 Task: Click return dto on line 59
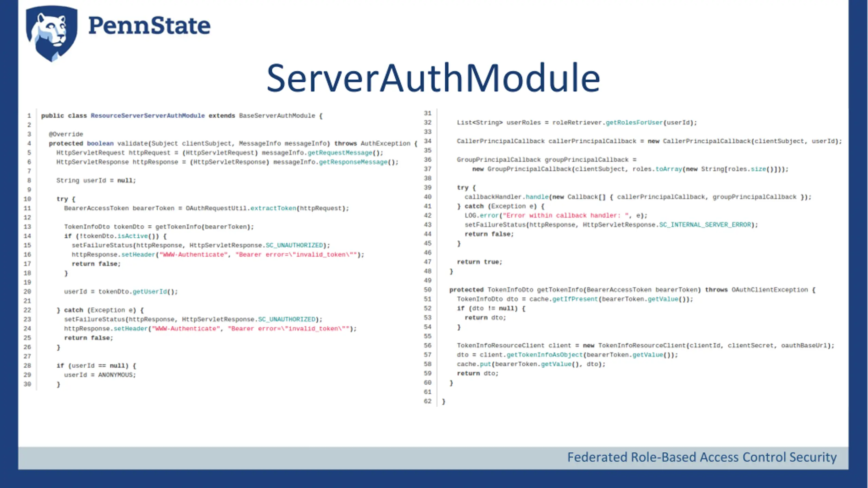[477, 373]
